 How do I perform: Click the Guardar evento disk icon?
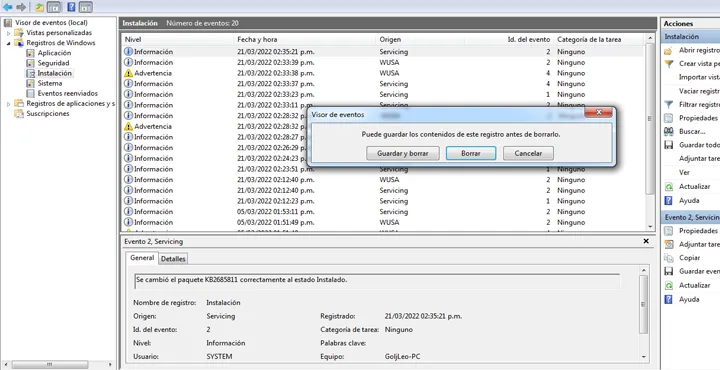click(669, 271)
